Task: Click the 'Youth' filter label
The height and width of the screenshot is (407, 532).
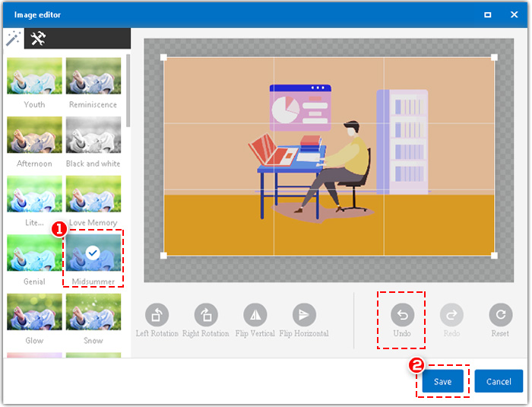Action: pos(34,105)
